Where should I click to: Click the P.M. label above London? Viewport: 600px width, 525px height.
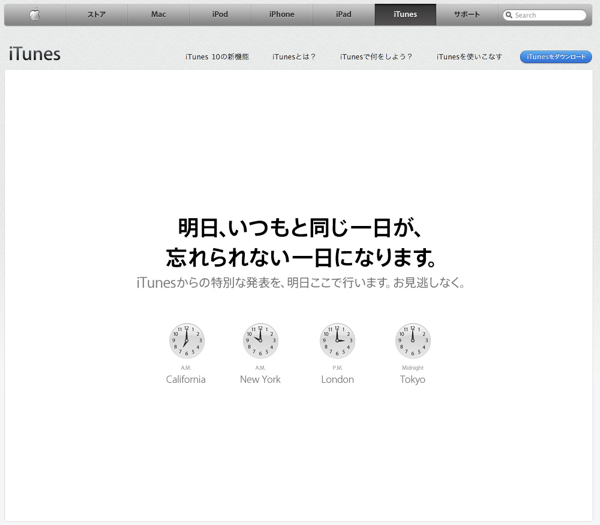(x=338, y=368)
